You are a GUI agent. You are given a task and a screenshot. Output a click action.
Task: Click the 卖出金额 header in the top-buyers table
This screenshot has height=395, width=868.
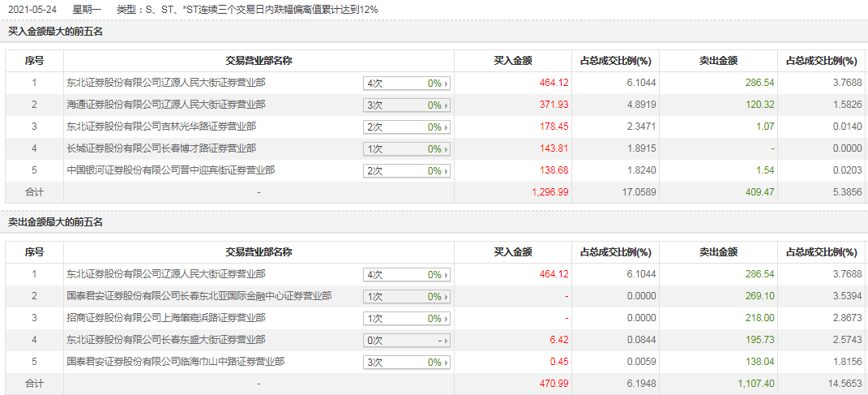tap(718, 61)
